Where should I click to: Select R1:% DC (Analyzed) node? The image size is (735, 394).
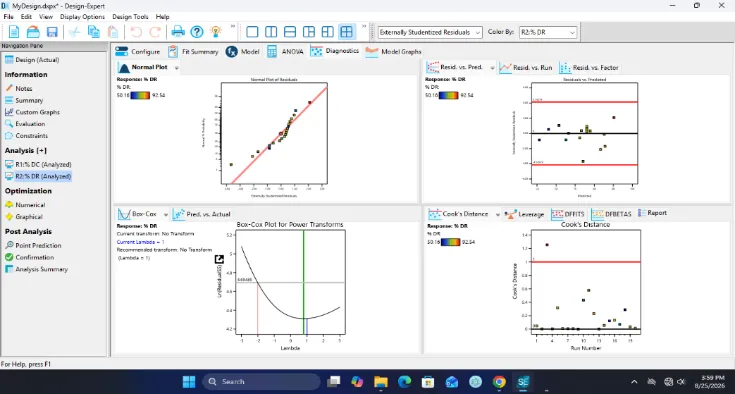click(38, 164)
